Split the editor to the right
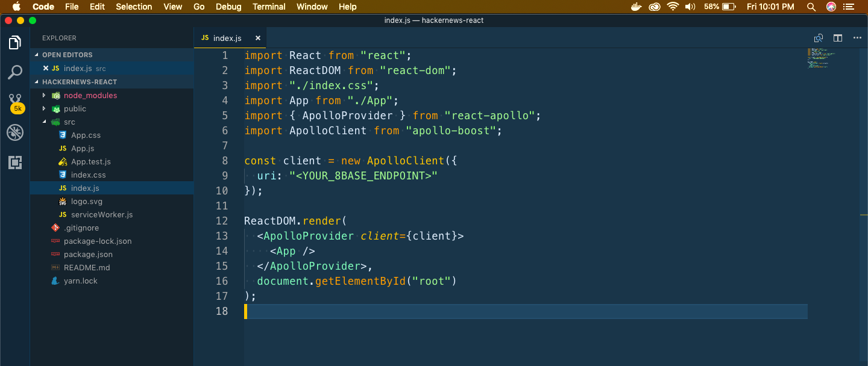This screenshot has width=868, height=366. click(x=838, y=38)
